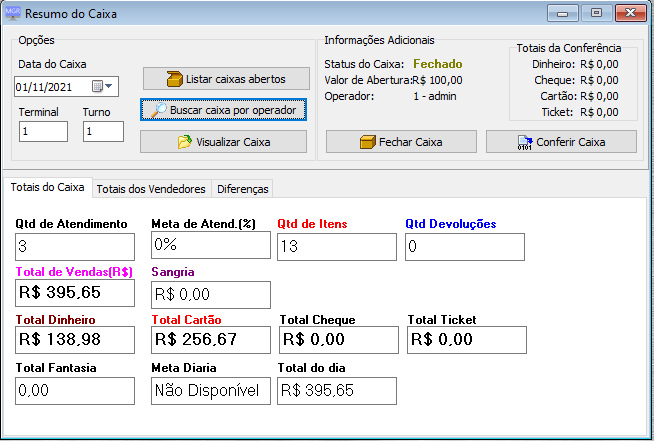Click the folder icon on Visualizar Caixa

[x=184, y=142]
